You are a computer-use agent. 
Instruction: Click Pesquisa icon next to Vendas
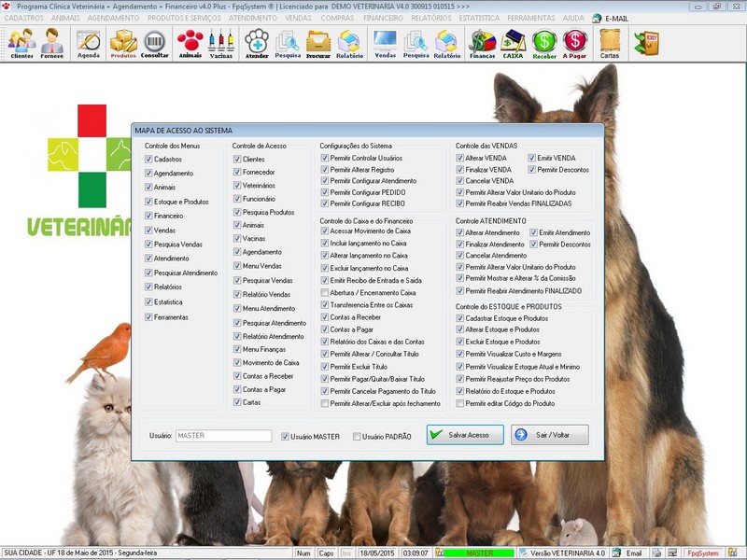pyautogui.click(x=416, y=43)
